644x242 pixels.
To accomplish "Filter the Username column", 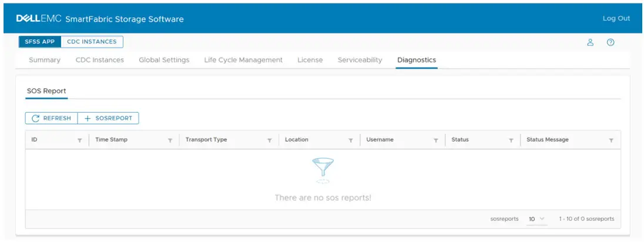I will coord(436,140).
